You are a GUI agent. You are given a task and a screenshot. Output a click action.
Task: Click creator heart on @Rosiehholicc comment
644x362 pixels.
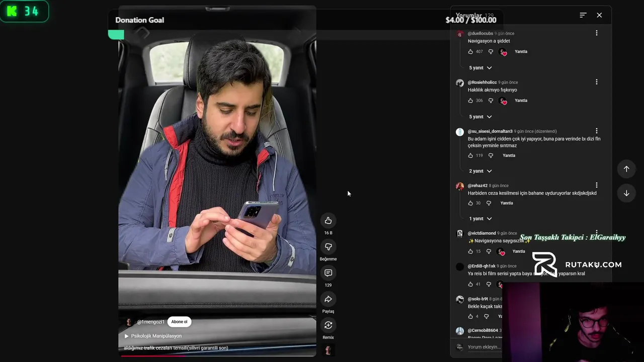503,101
